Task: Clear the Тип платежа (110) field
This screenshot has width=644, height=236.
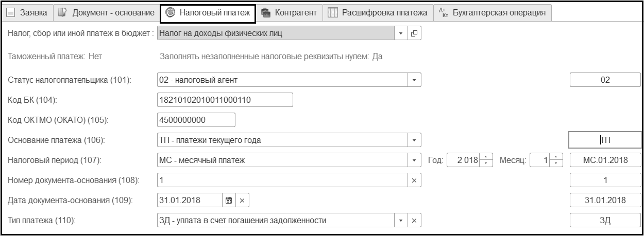Action: coord(414,221)
